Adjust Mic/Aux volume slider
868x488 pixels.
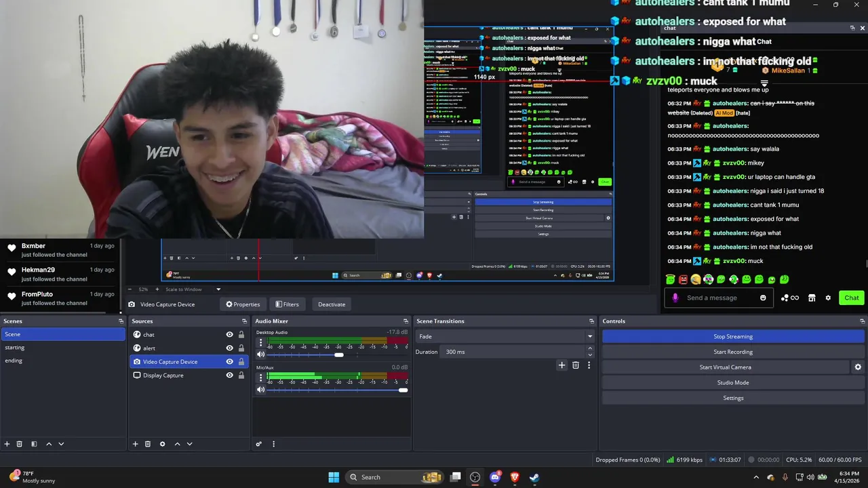tap(403, 390)
